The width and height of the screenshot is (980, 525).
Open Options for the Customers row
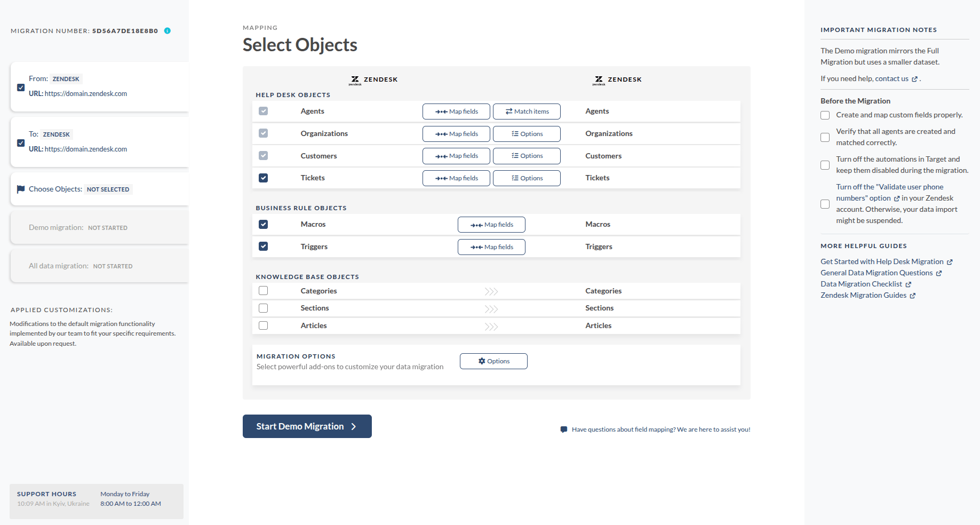click(527, 156)
